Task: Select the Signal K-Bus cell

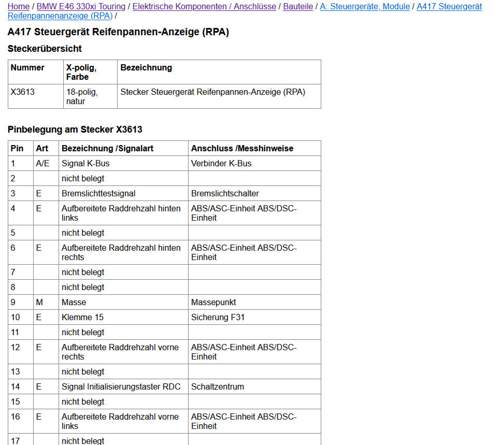Action: point(123,163)
